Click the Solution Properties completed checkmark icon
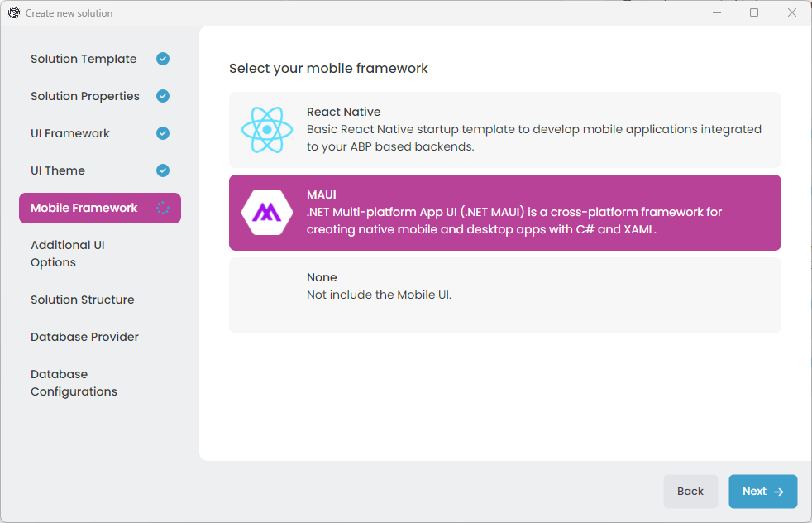The height and width of the screenshot is (523, 812). click(163, 96)
